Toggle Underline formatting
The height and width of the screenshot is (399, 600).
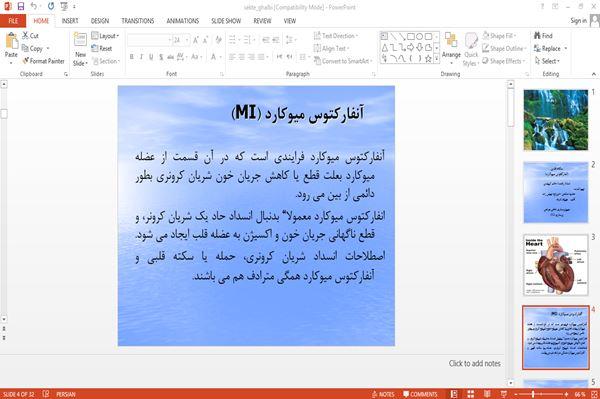pos(151,57)
